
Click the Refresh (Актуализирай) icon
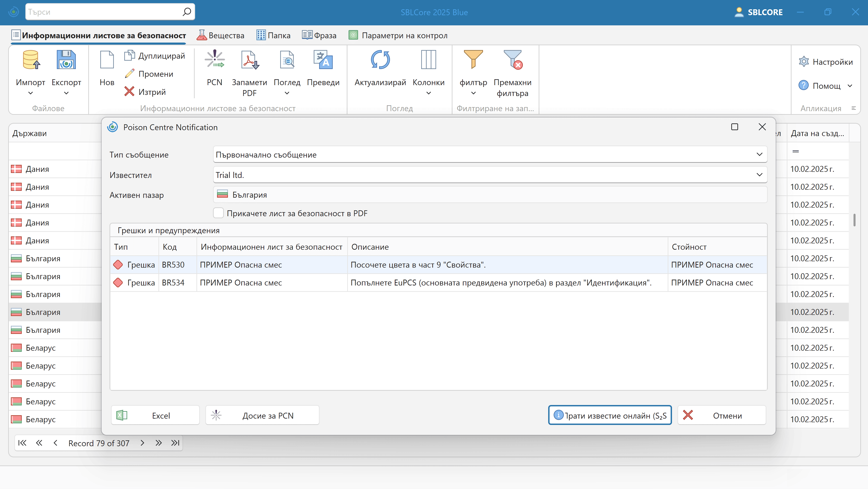coord(380,60)
